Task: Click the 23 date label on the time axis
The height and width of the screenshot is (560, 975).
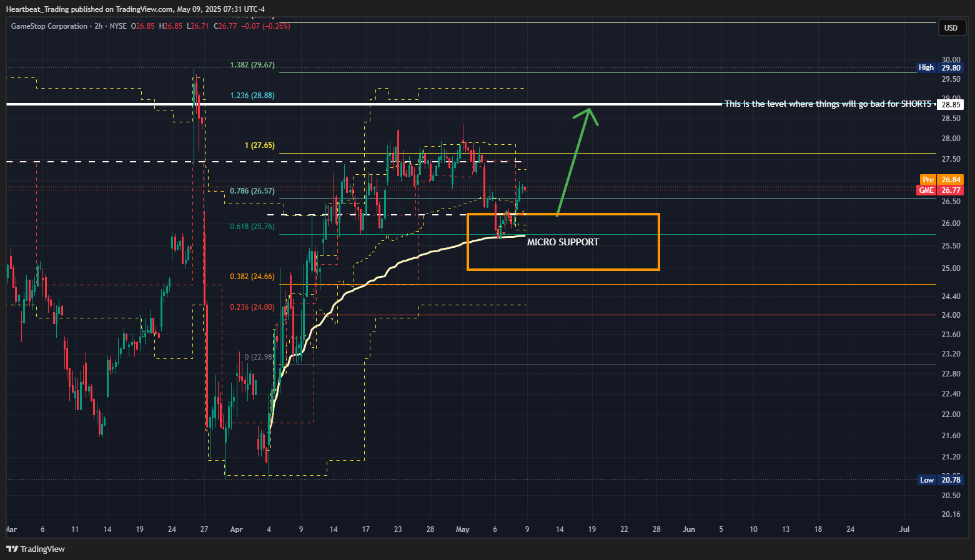Action: [398, 529]
